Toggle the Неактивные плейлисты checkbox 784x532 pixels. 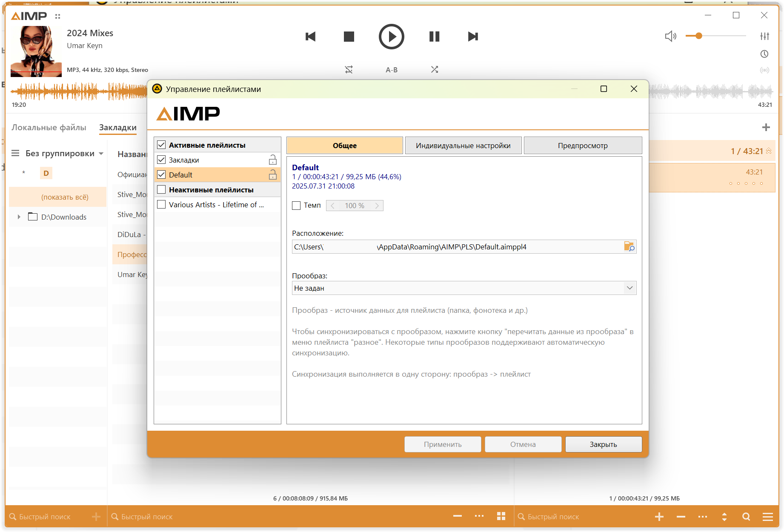tap(161, 190)
